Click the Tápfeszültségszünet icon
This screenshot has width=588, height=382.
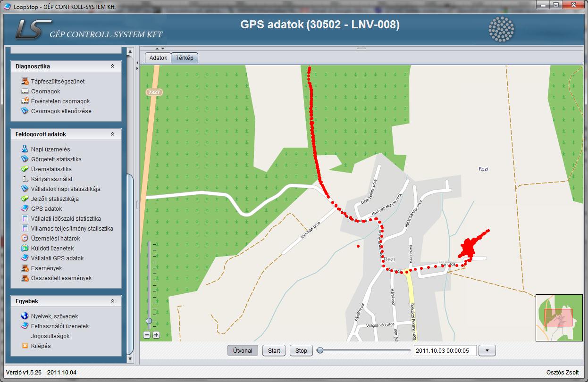pyautogui.click(x=25, y=82)
